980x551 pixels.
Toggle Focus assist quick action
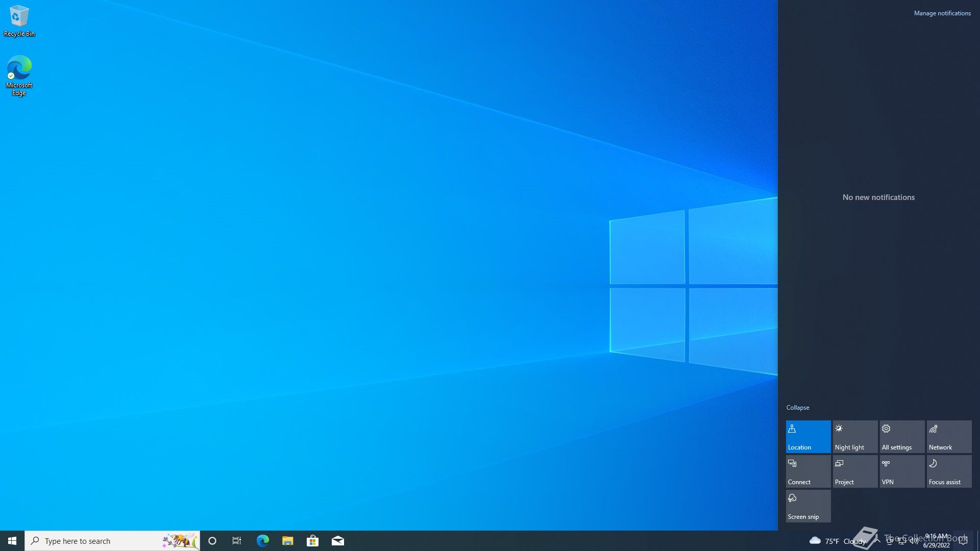pyautogui.click(x=949, y=471)
